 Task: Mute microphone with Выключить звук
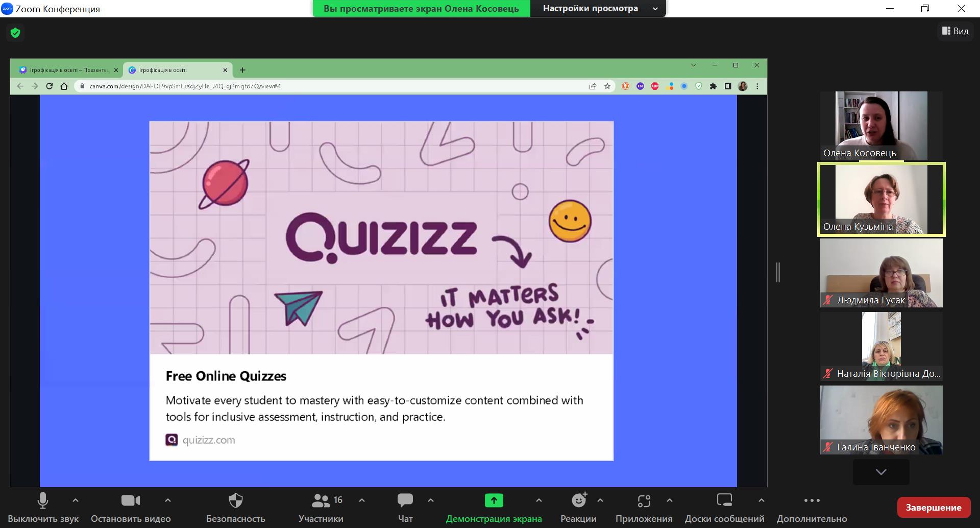pos(43,507)
